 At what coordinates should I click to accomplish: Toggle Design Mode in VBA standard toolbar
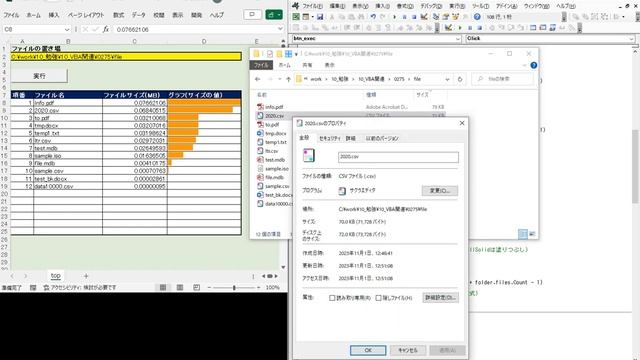pyautogui.click(x=424, y=17)
